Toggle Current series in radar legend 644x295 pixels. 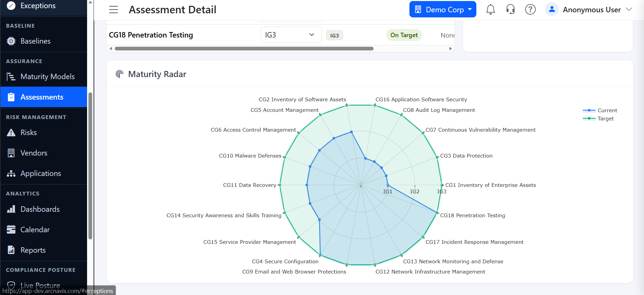pyautogui.click(x=600, y=110)
